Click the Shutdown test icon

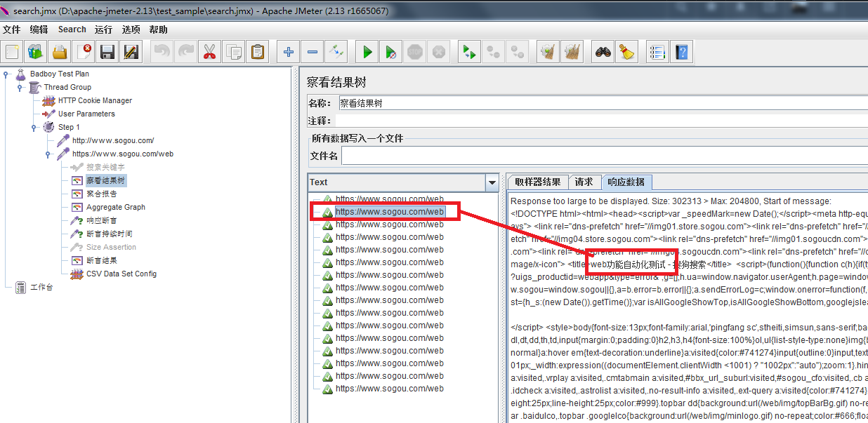[439, 52]
